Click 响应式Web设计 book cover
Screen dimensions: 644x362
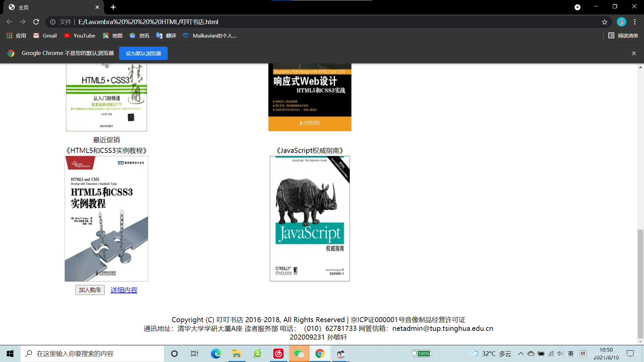[x=310, y=97]
